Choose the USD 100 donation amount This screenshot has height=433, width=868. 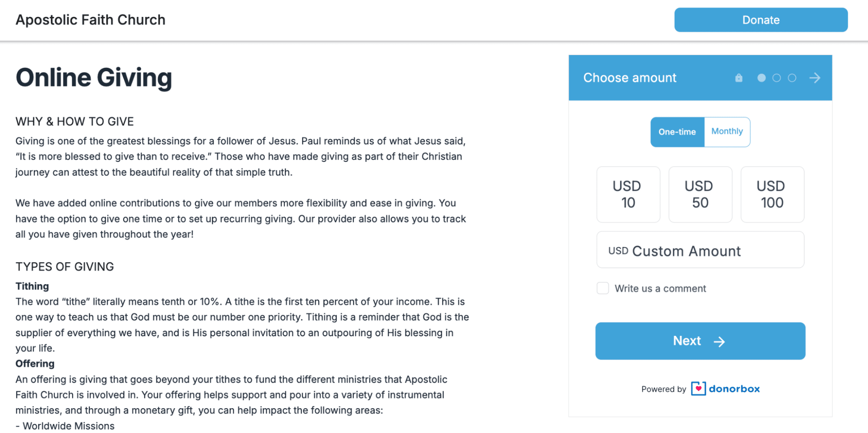pyautogui.click(x=772, y=194)
